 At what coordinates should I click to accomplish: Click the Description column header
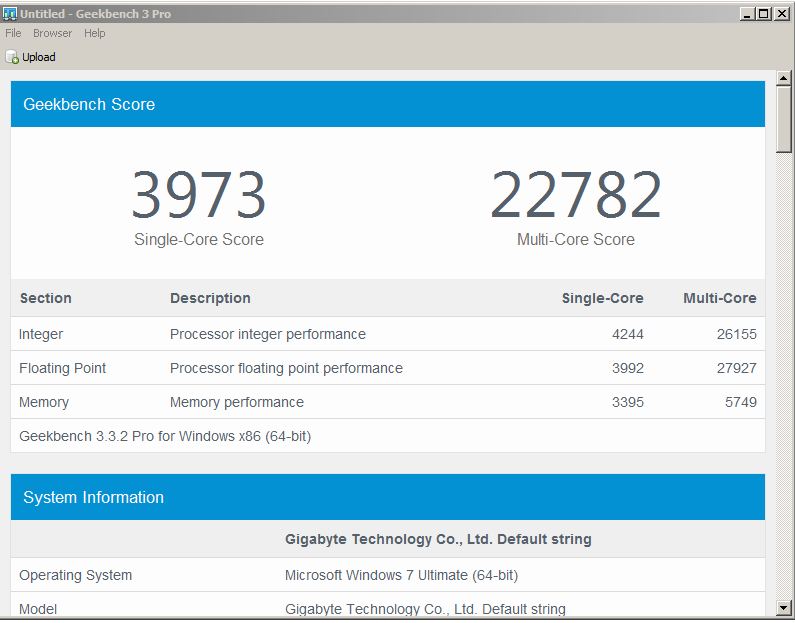[210, 298]
